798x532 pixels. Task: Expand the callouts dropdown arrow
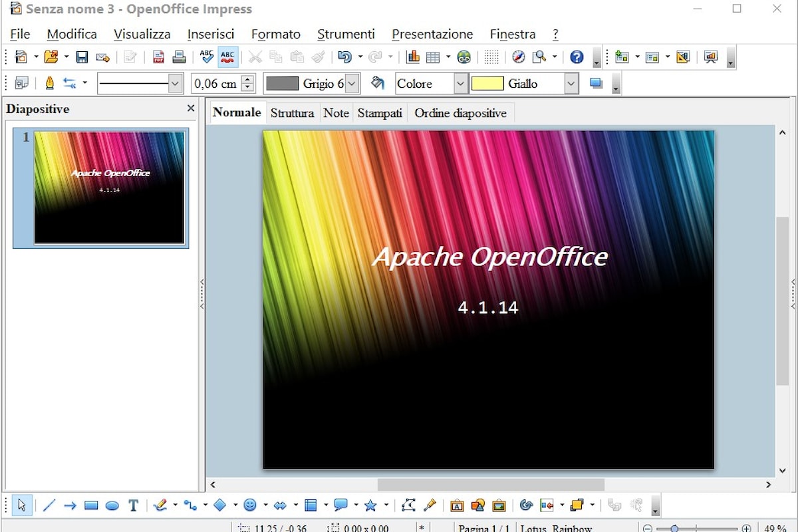(x=356, y=505)
